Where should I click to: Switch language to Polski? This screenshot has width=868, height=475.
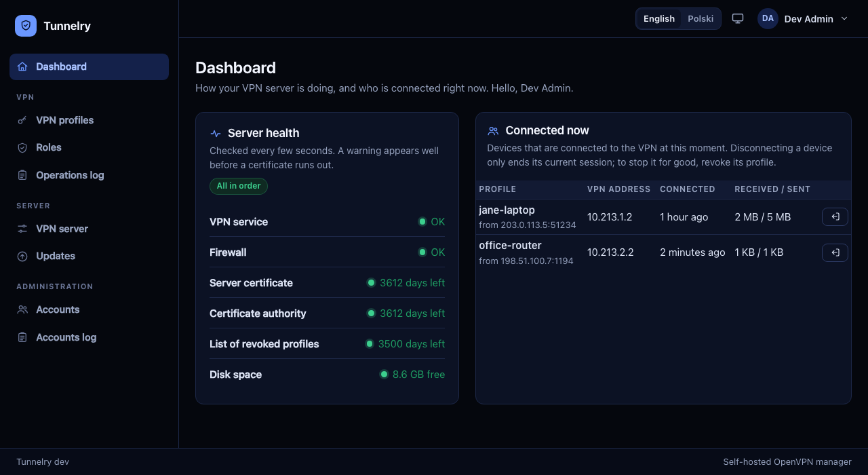[x=701, y=19]
